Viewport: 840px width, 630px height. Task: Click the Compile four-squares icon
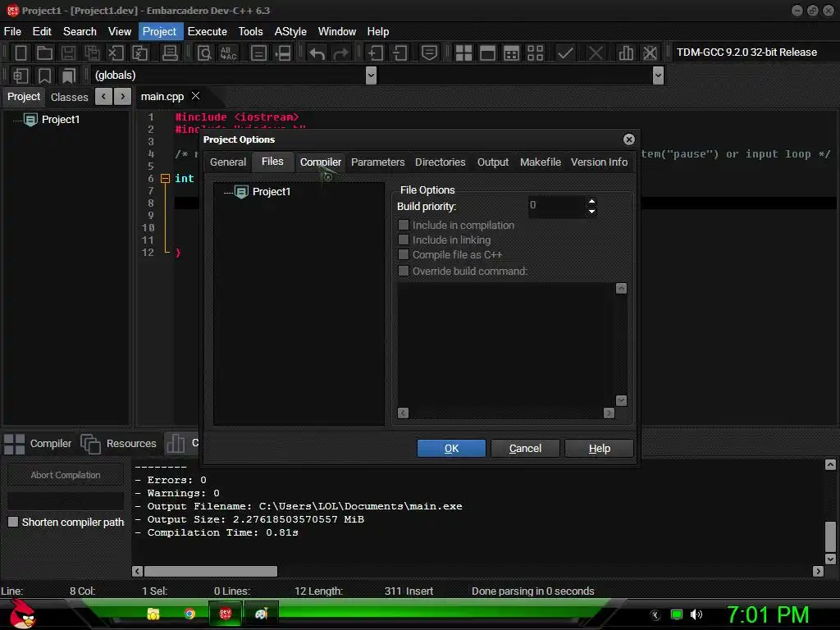click(x=463, y=52)
